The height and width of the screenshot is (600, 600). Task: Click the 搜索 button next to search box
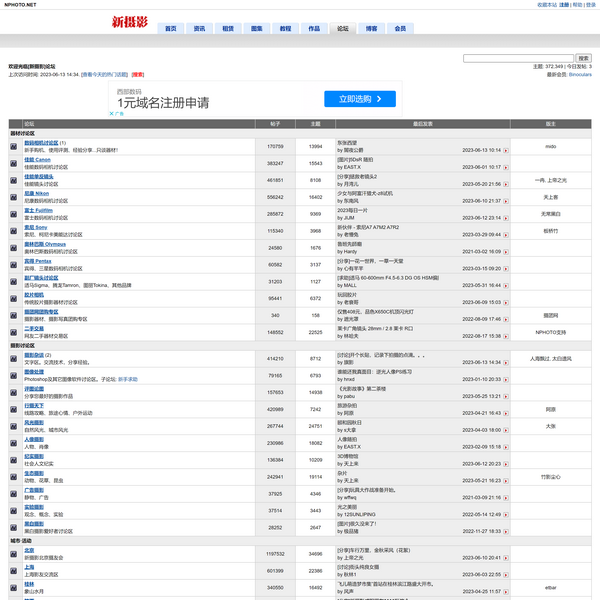(x=584, y=58)
